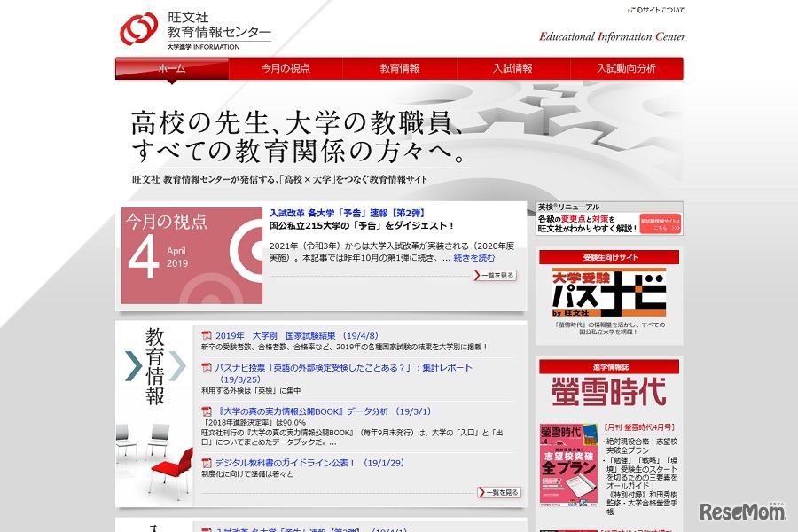Switch to the 入試情報 tab
The height and width of the screenshot is (532, 798).
click(x=512, y=66)
